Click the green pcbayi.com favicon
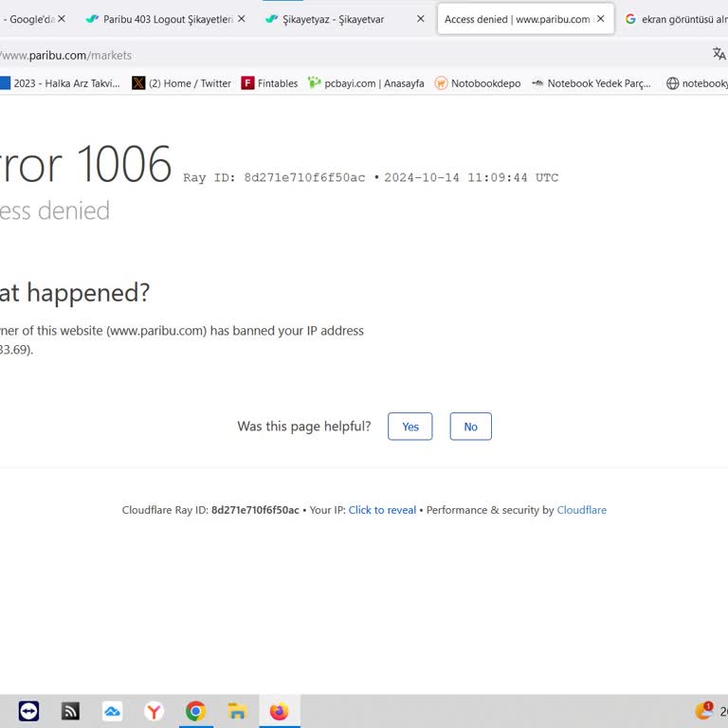This screenshot has width=728, height=728. point(315,82)
